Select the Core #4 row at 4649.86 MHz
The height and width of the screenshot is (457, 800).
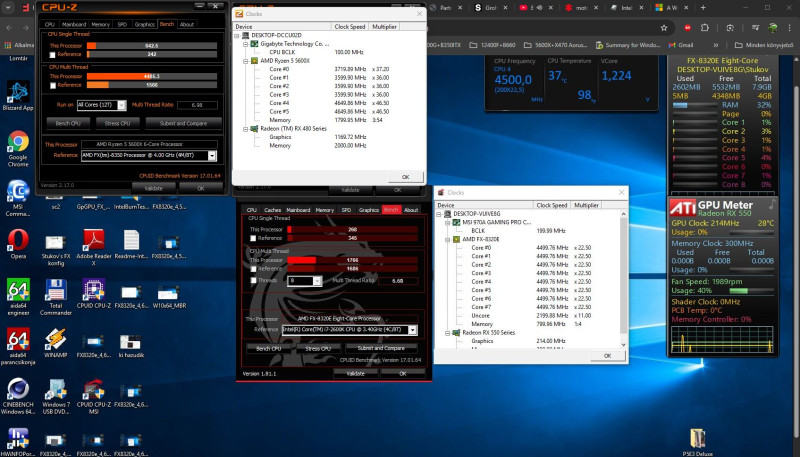coord(329,103)
